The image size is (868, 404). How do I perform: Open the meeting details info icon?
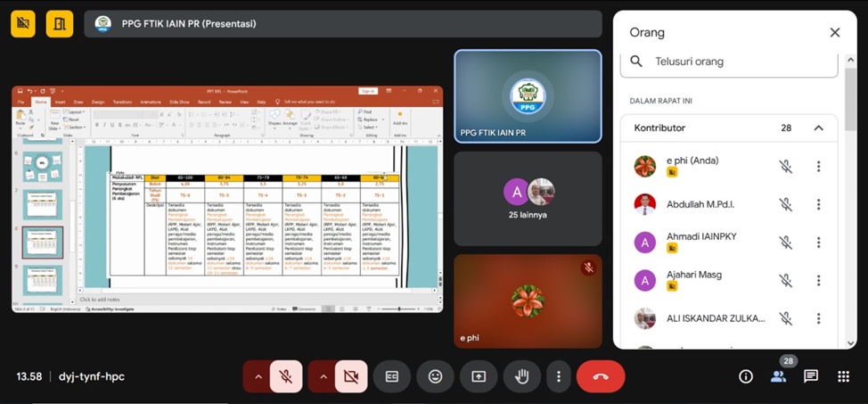(746, 376)
